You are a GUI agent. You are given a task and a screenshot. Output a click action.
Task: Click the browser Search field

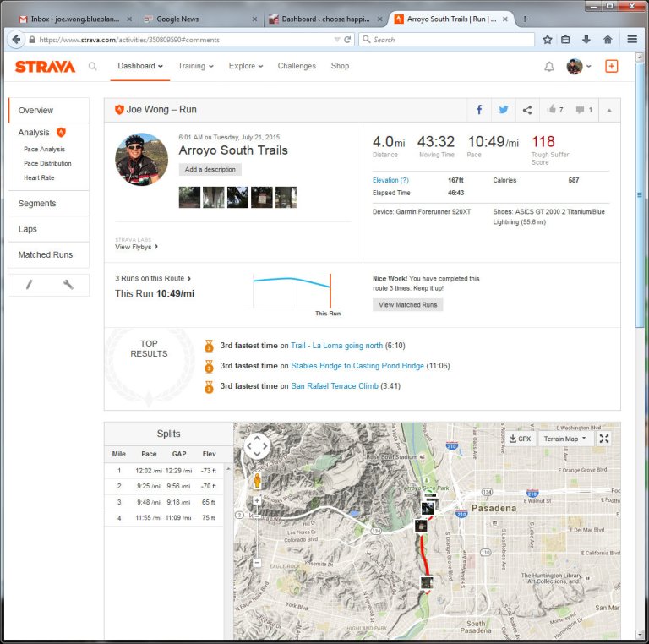point(446,40)
